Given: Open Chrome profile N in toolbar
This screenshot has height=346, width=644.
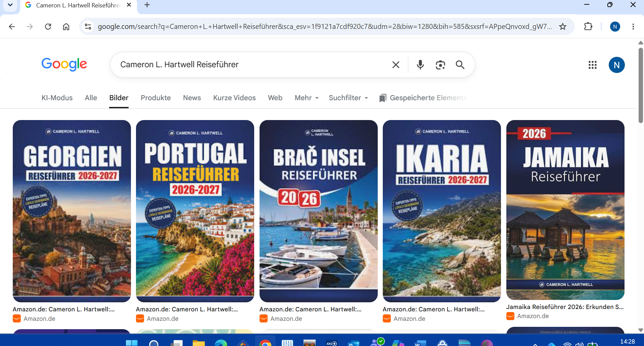Looking at the screenshot, I should [x=615, y=27].
